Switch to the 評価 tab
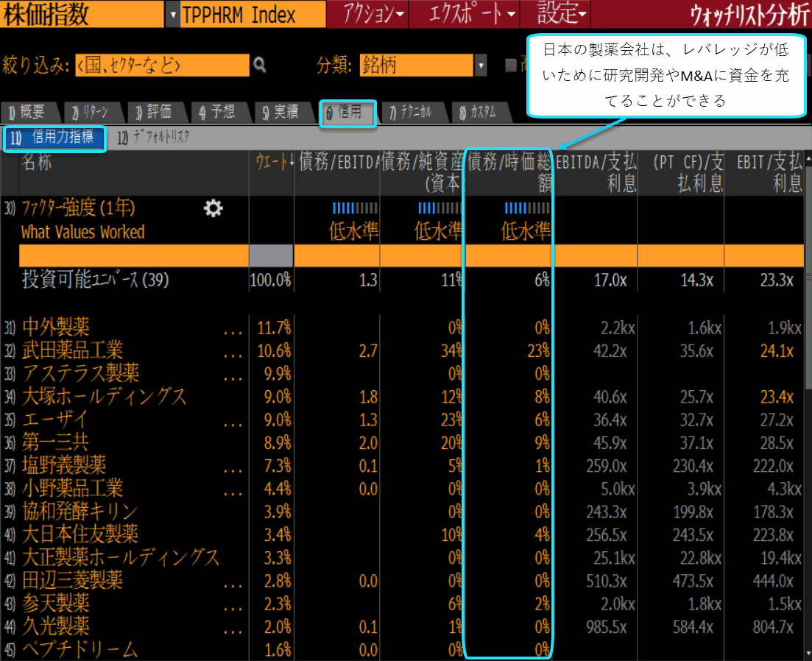This screenshot has height=661, width=812. tap(156, 112)
